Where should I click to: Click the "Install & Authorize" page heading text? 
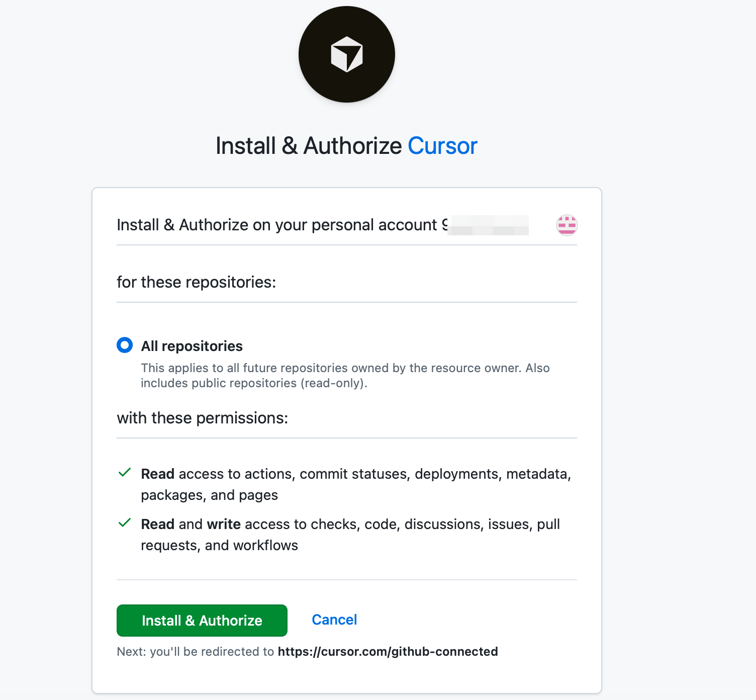(309, 146)
